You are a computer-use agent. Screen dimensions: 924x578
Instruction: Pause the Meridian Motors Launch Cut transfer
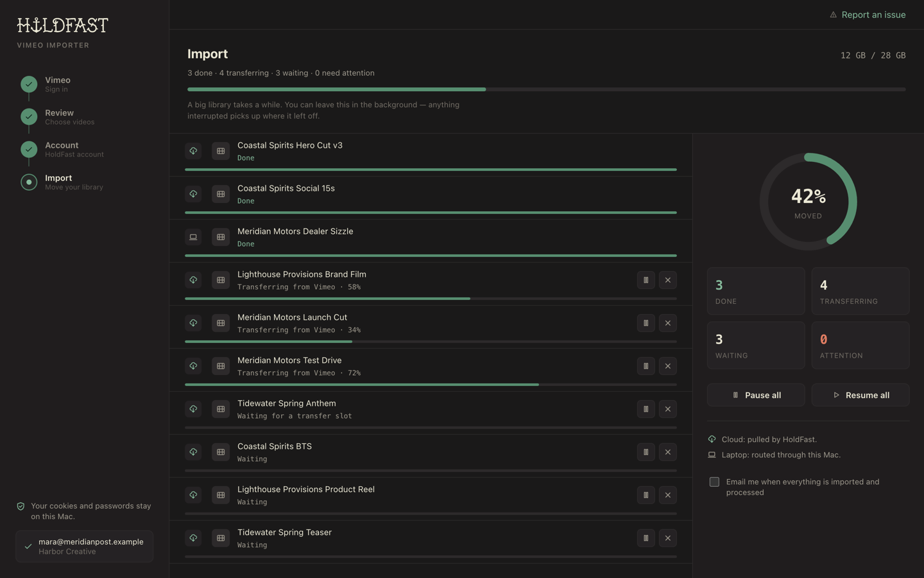tap(646, 323)
